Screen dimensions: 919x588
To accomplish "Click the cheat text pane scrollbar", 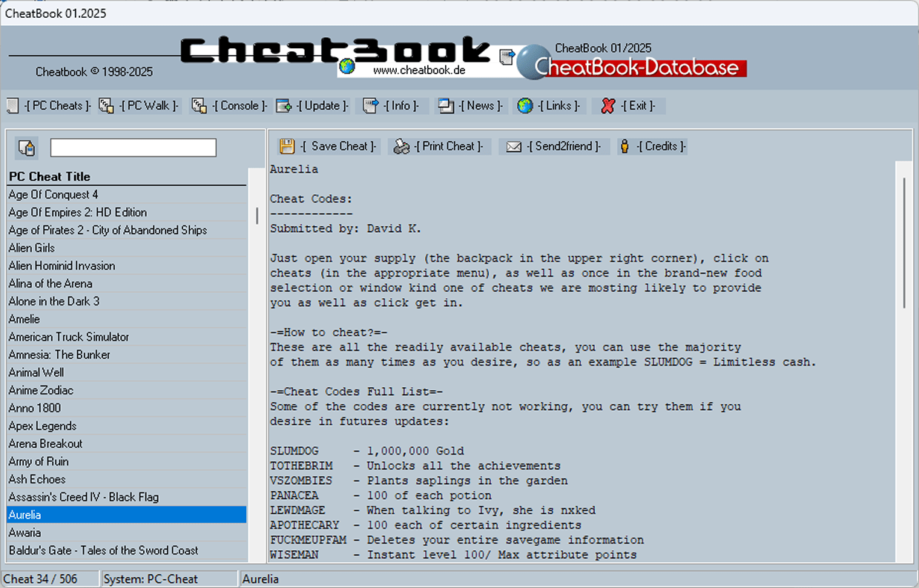I will 904,363.
